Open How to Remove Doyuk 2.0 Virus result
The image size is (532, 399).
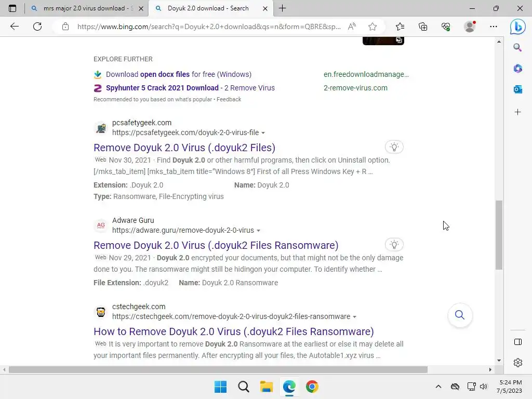click(233, 331)
